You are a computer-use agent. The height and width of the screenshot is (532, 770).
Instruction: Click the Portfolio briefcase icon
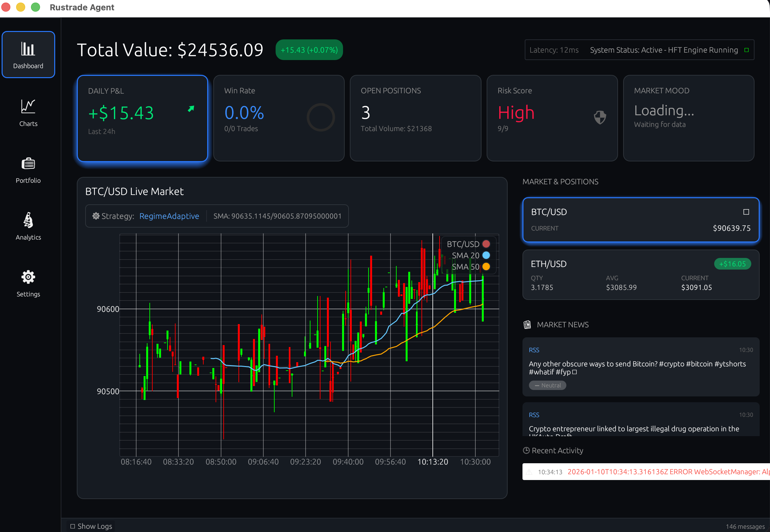28,163
